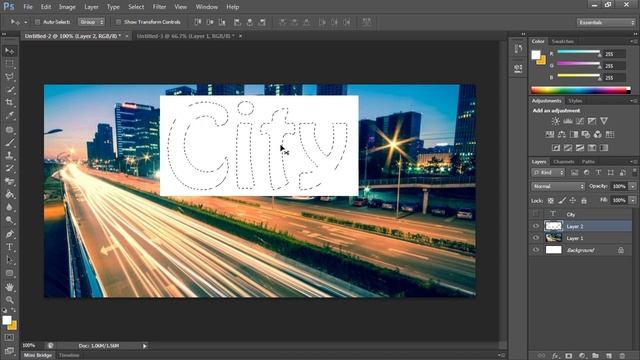Select the Brush tool
Image resolution: width=640 pixels, height=360 pixels.
pos(9,142)
